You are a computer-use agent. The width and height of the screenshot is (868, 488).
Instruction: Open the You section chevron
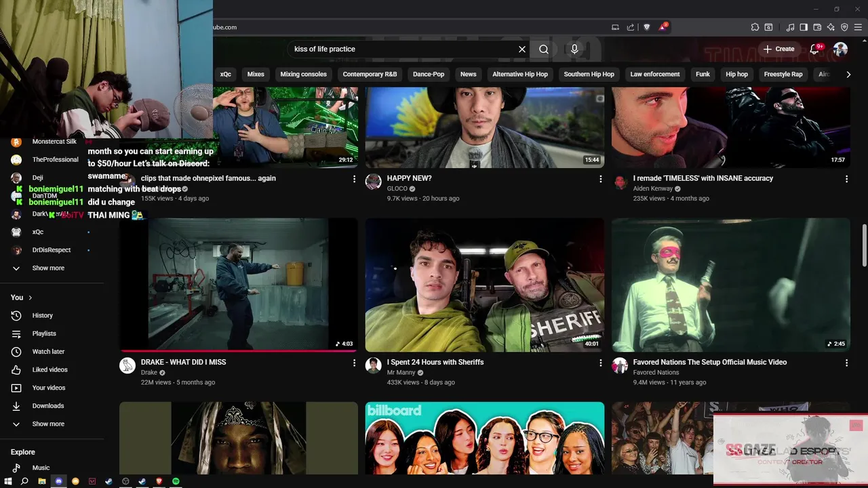31,298
